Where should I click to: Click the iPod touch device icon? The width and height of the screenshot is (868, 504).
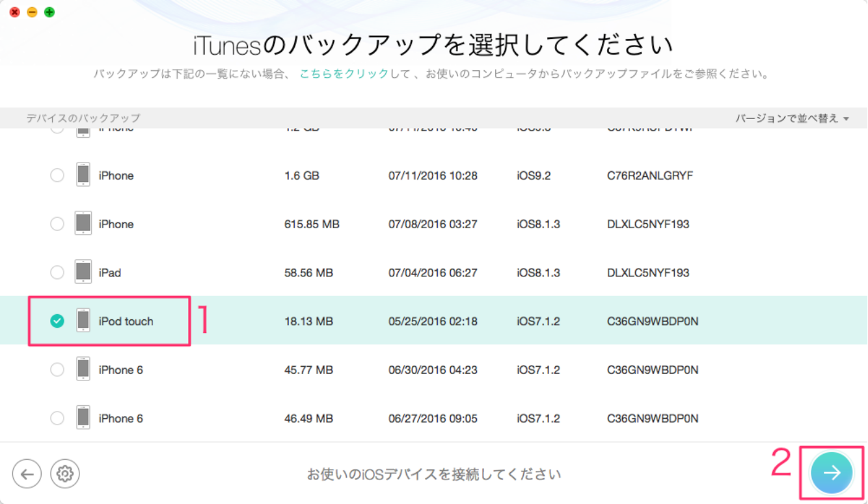pyautogui.click(x=83, y=321)
